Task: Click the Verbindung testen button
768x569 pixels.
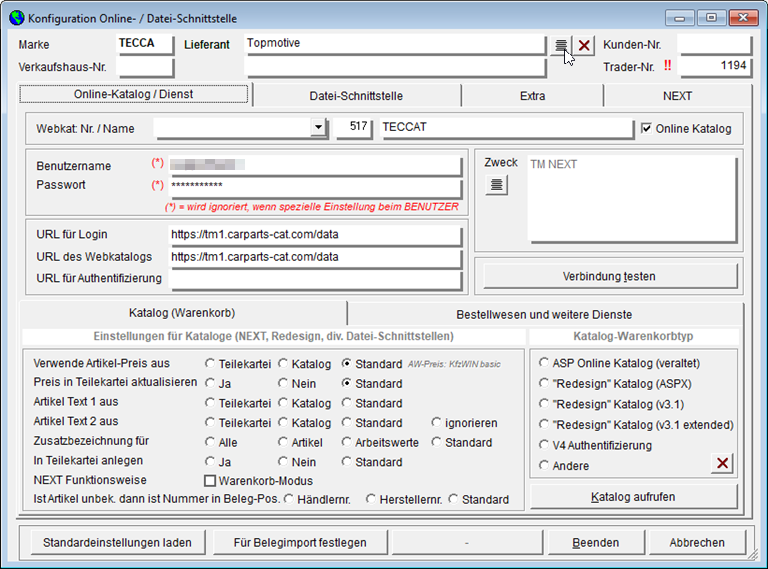Action: click(x=609, y=276)
